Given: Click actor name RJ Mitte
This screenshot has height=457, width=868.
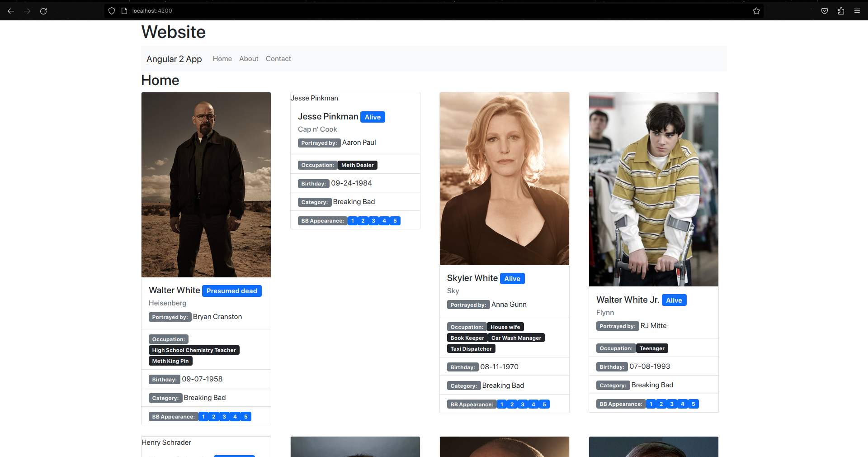Looking at the screenshot, I should pos(654,326).
